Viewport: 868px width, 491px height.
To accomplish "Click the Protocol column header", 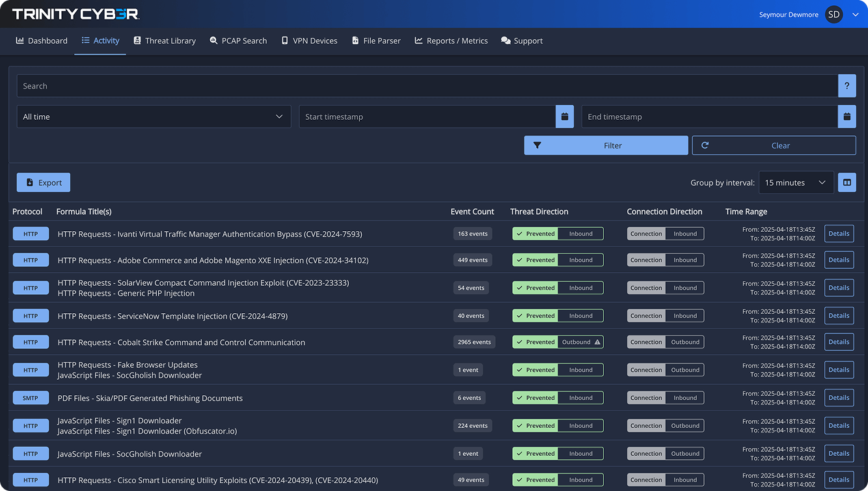I will (x=27, y=212).
